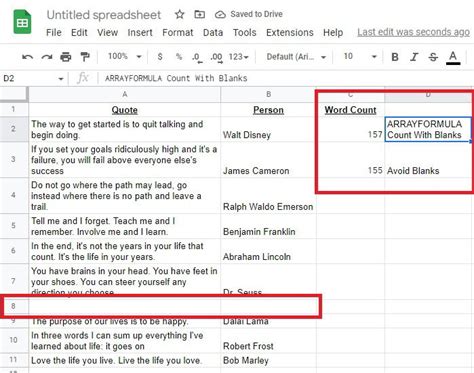Select the cell containing 157

[x=350, y=129]
